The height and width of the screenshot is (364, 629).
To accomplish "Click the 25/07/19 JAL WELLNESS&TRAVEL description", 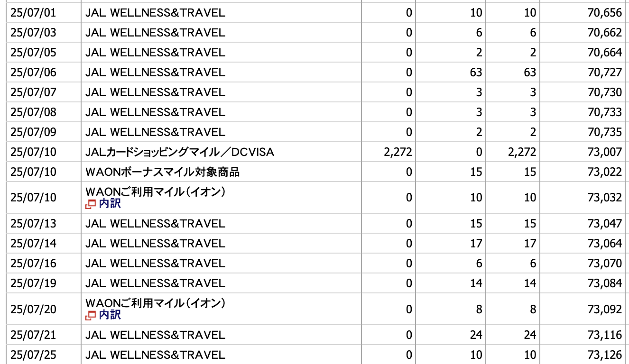I will click(x=156, y=283).
